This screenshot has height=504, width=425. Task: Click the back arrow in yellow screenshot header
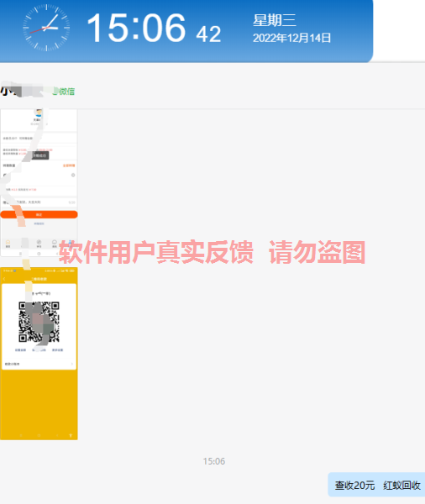tap(4, 279)
